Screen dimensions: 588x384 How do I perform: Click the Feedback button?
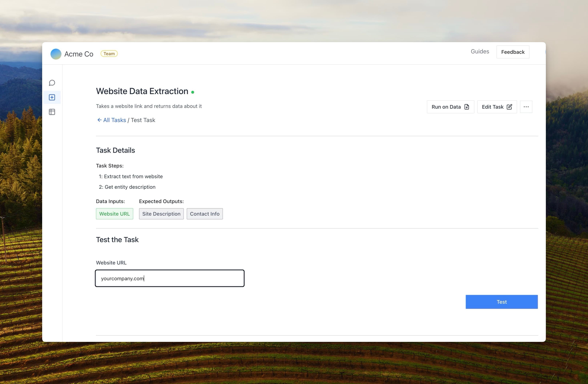pyautogui.click(x=513, y=52)
